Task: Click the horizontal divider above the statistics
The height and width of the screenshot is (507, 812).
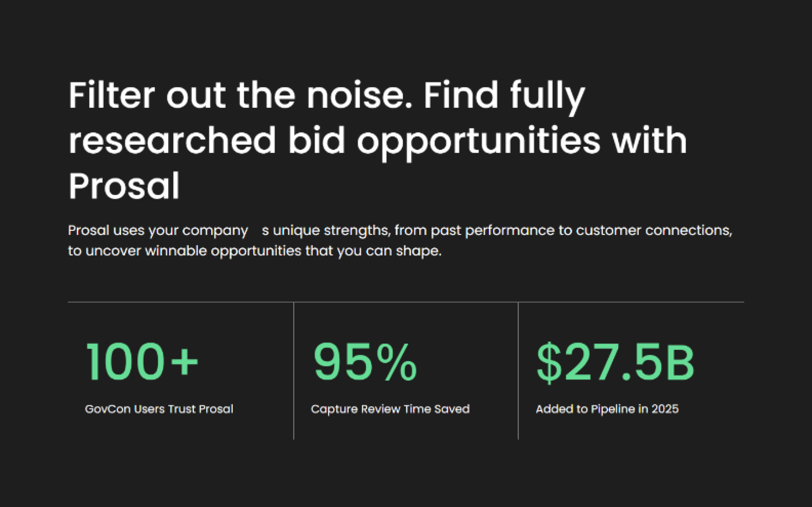Action: pos(406,302)
